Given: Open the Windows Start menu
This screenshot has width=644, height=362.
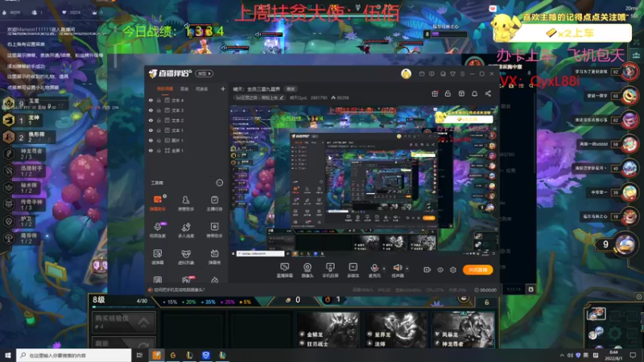Looking at the screenshot, I should (x=8, y=356).
